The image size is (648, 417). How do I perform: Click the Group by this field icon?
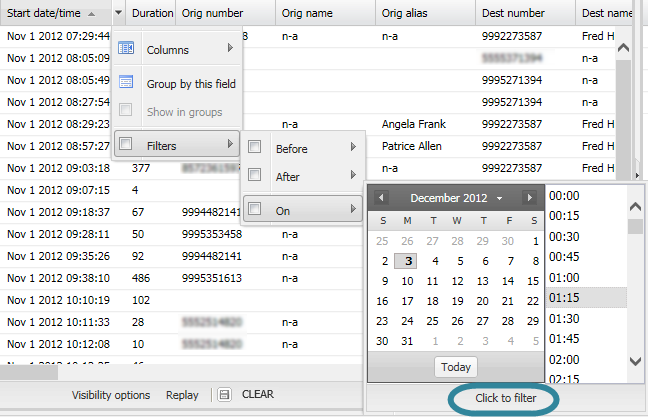click(126, 82)
